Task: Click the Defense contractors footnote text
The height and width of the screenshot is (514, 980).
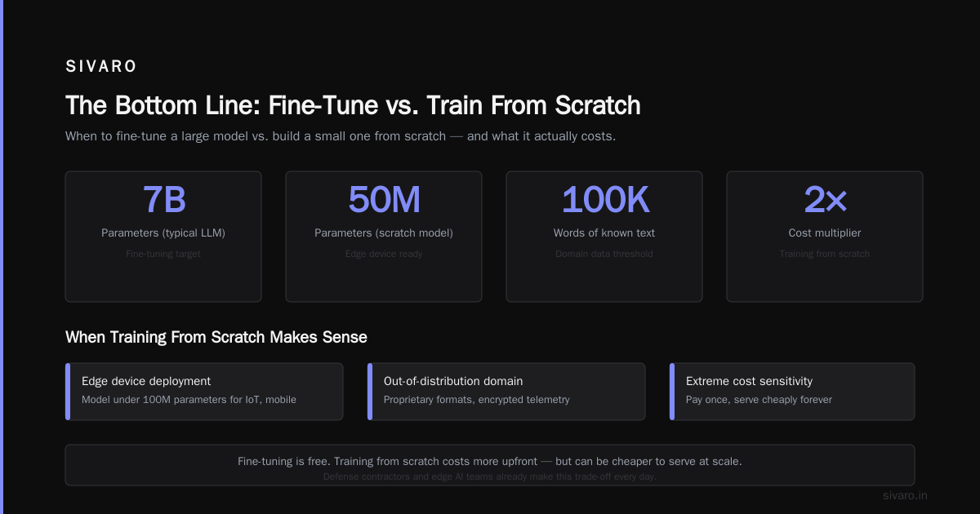Action: (x=490, y=476)
